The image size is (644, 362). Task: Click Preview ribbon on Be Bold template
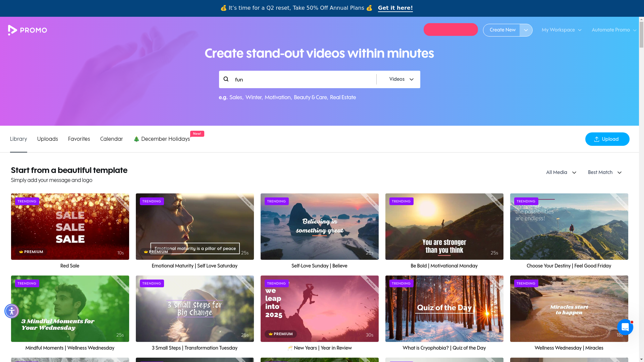[x=496, y=201]
